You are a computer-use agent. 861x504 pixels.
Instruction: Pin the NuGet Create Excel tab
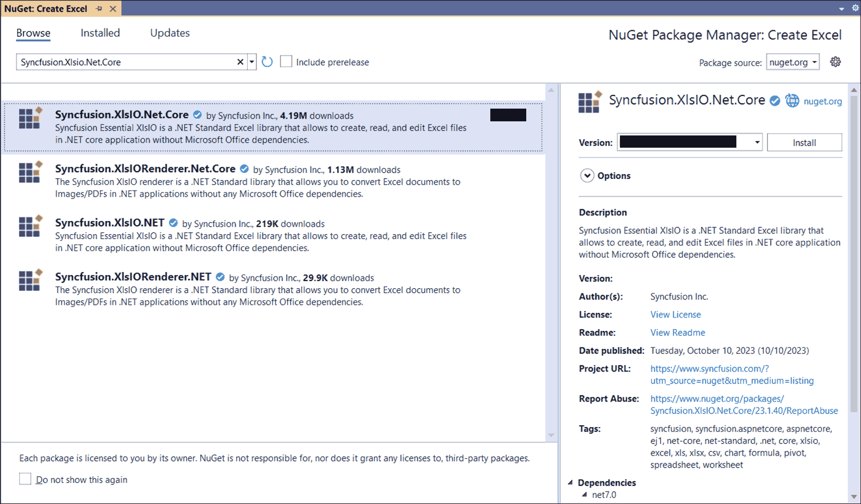tap(99, 9)
